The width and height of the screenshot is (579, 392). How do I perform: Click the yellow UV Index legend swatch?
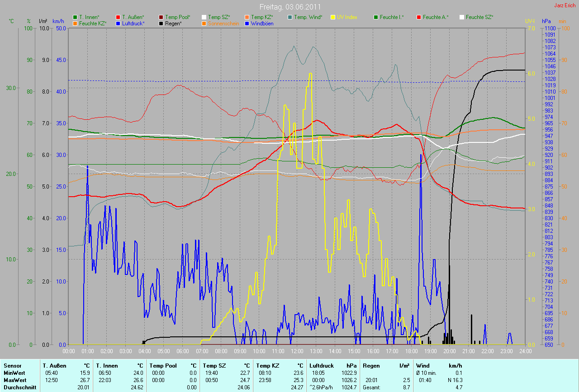pos(333,17)
